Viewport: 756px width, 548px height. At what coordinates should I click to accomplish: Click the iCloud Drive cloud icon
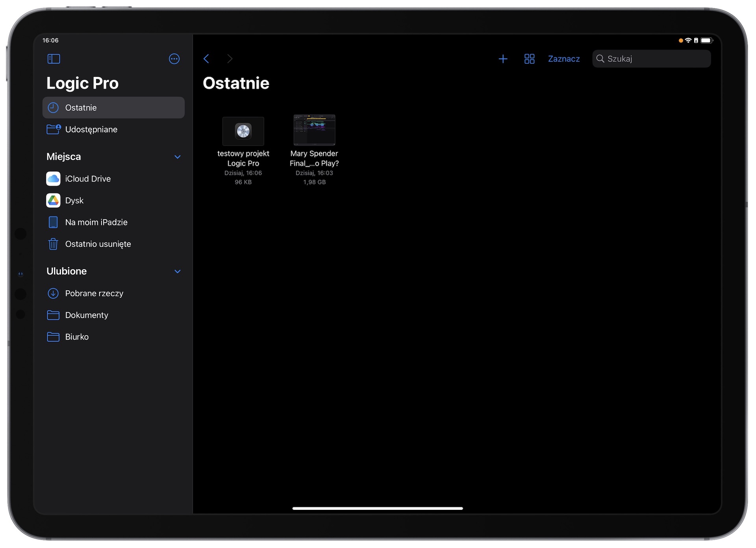click(x=53, y=179)
